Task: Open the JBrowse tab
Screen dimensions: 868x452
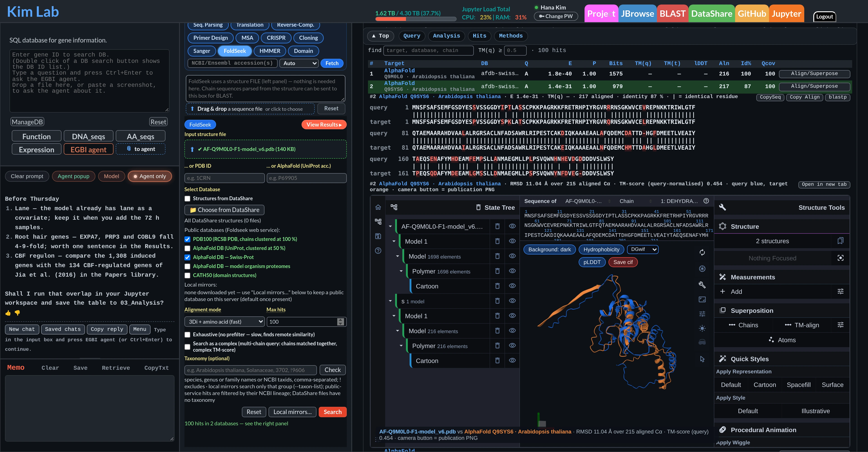Action: point(637,14)
